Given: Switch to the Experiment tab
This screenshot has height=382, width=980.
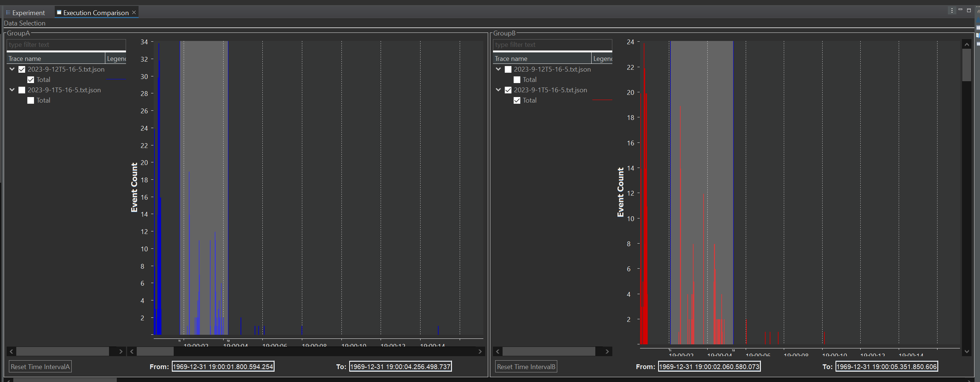Looking at the screenshot, I should point(26,13).
